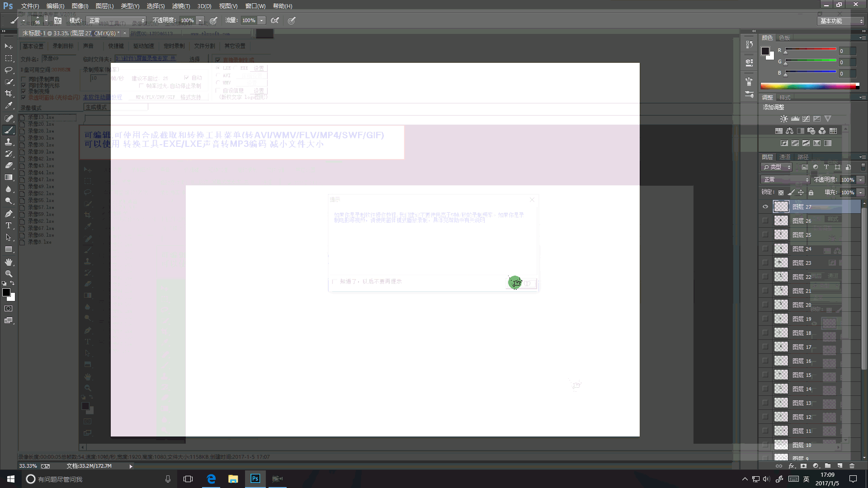Screen dimensions: 868x488
Task: Open Microsoft Edge from taskbar
Action: pyautogui.click(x=211, y=479)
